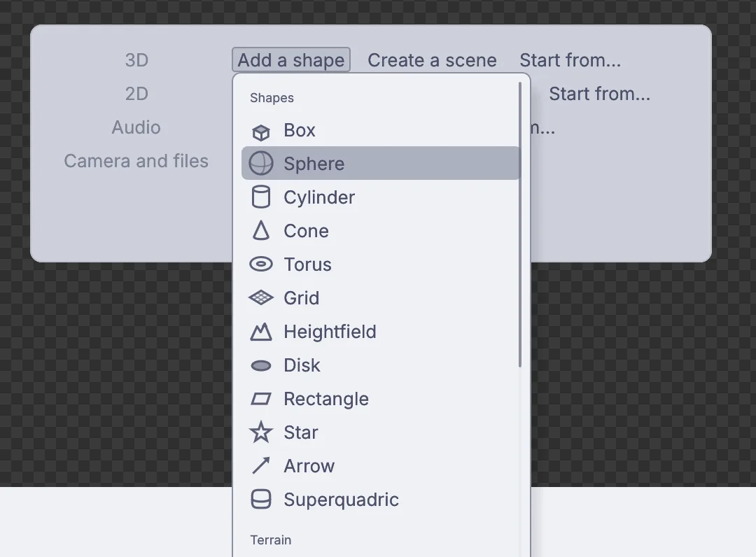The height and width of the screenshot is (557, 756).
Task: Click the Grid mesh icon
Action: tap(261, 298)
